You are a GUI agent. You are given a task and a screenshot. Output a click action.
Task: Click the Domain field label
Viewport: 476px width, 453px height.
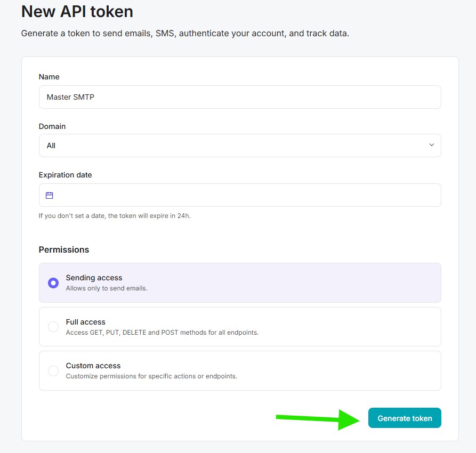coord(52,126)
